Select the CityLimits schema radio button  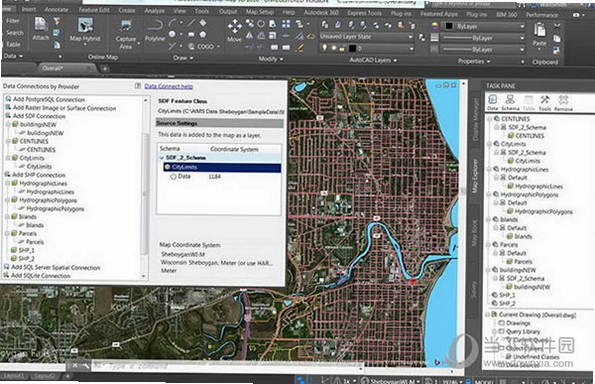168,167
